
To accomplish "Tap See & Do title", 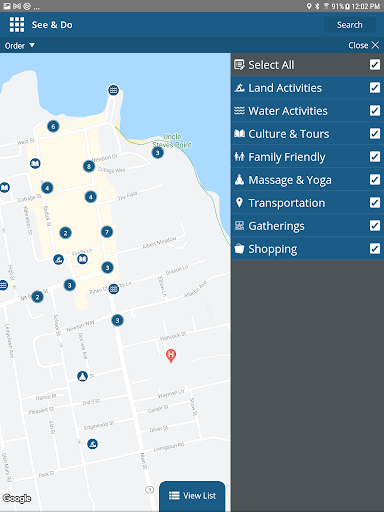I will point(52,25).
